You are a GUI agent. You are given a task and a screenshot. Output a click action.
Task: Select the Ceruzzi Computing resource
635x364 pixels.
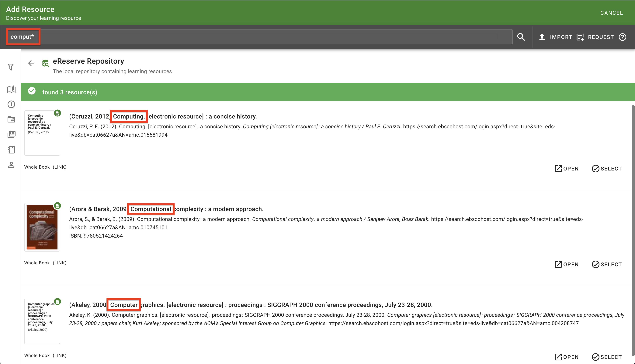coord(606,169)
